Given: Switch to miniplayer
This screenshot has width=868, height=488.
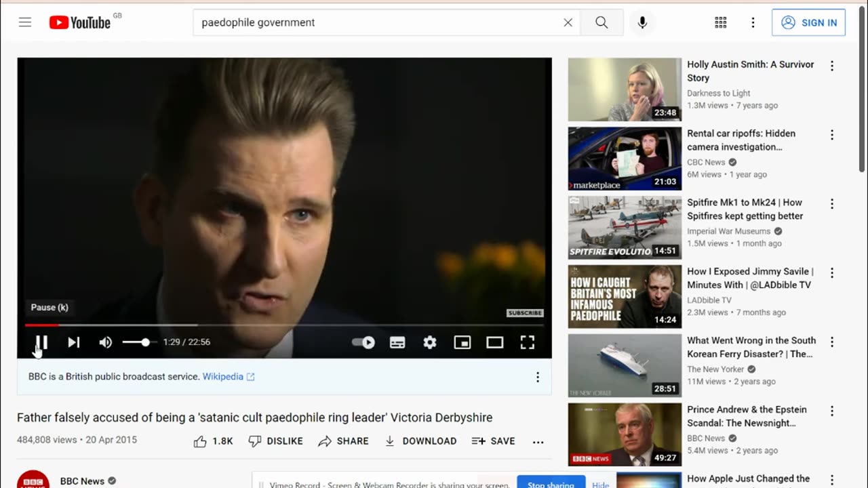Looking at the screenshot, I should pos(462,342).
